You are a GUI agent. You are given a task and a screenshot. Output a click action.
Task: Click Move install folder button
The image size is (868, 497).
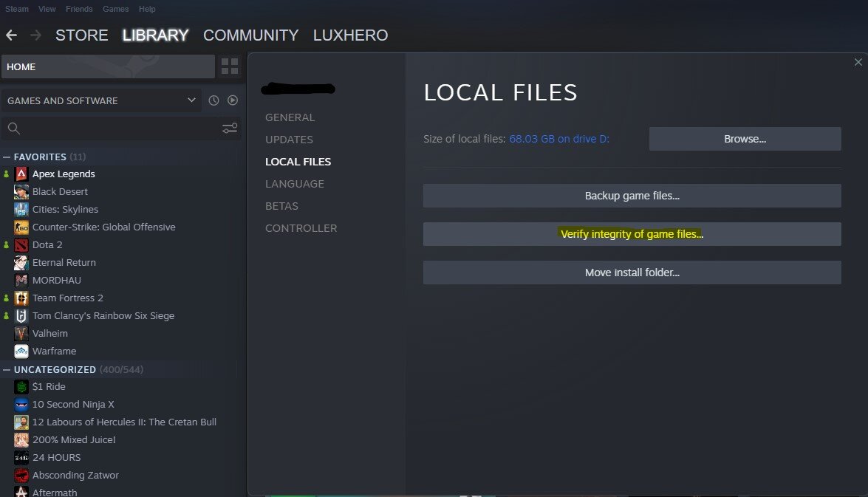click(632, 273)
